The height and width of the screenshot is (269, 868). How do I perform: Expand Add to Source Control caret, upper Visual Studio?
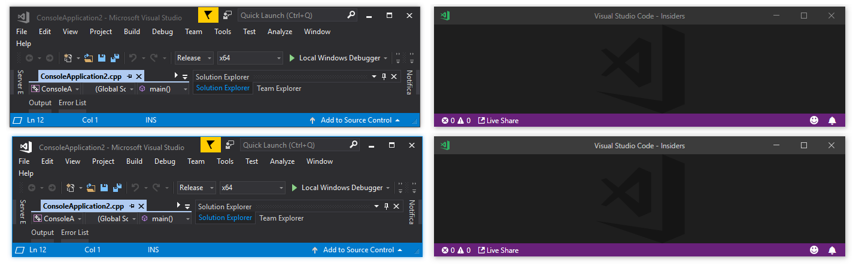coord(397,120)
